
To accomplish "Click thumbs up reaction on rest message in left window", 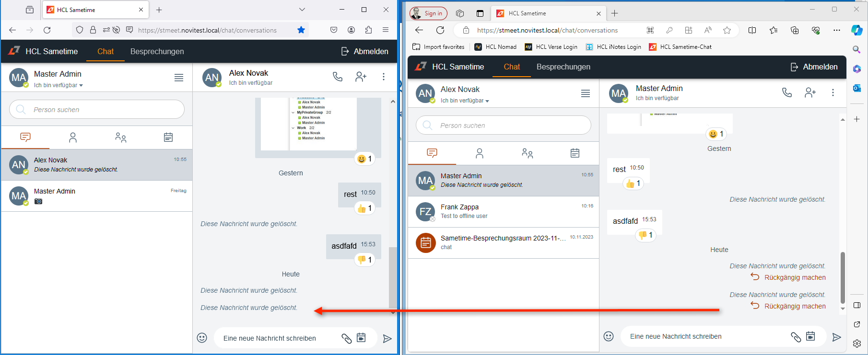I will point(364,208).
